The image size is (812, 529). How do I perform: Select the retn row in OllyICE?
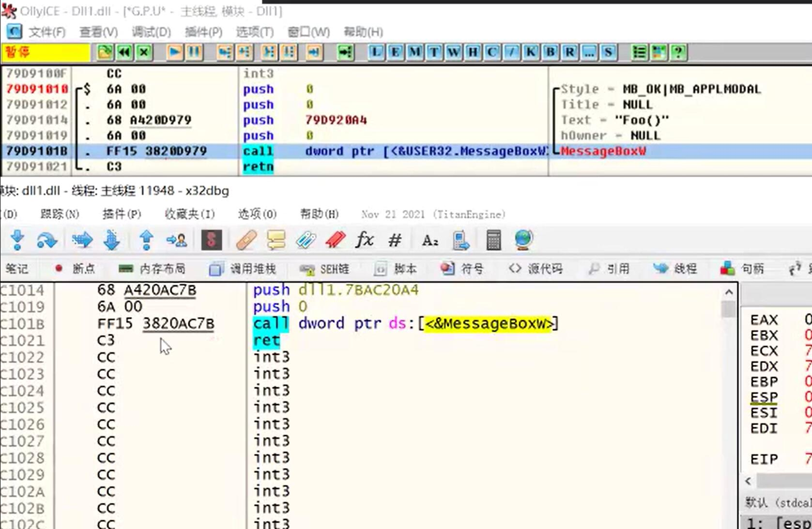tap(274, 166)
